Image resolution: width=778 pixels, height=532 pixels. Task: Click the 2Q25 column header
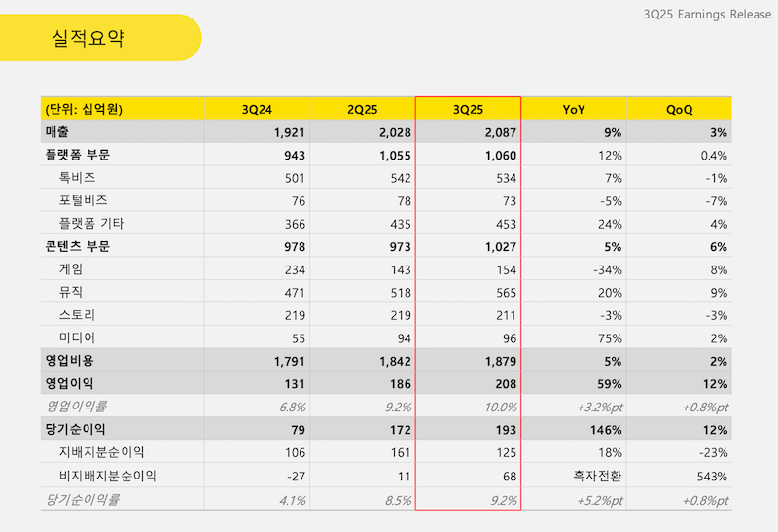pyautogui.click(x=363, y=109)
